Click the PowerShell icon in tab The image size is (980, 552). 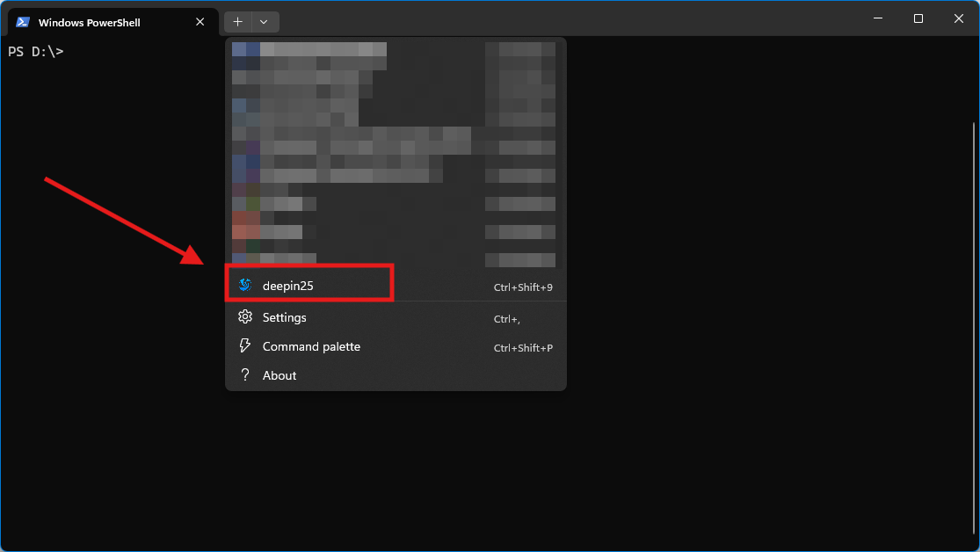[23, 23]
